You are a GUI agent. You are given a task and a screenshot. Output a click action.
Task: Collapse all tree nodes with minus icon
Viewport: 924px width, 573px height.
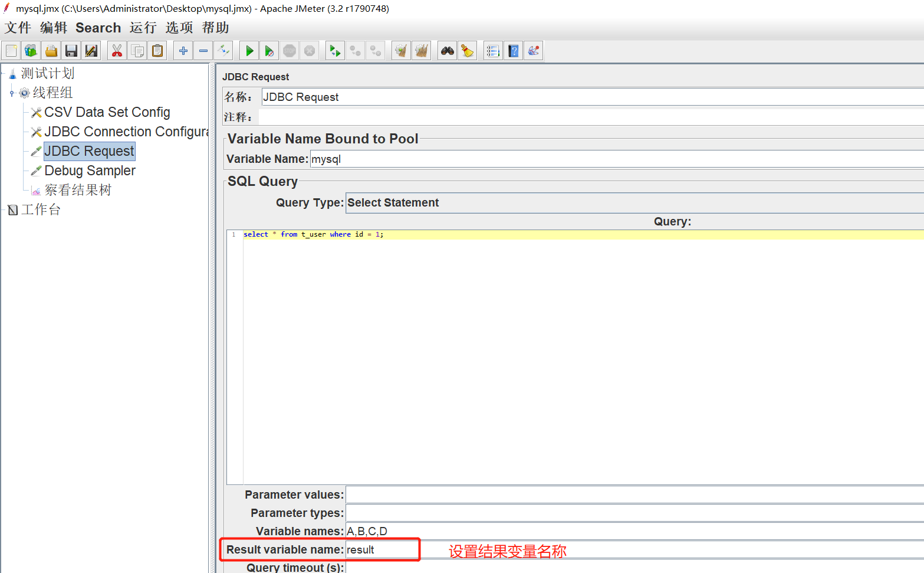(x=203, y=51)
